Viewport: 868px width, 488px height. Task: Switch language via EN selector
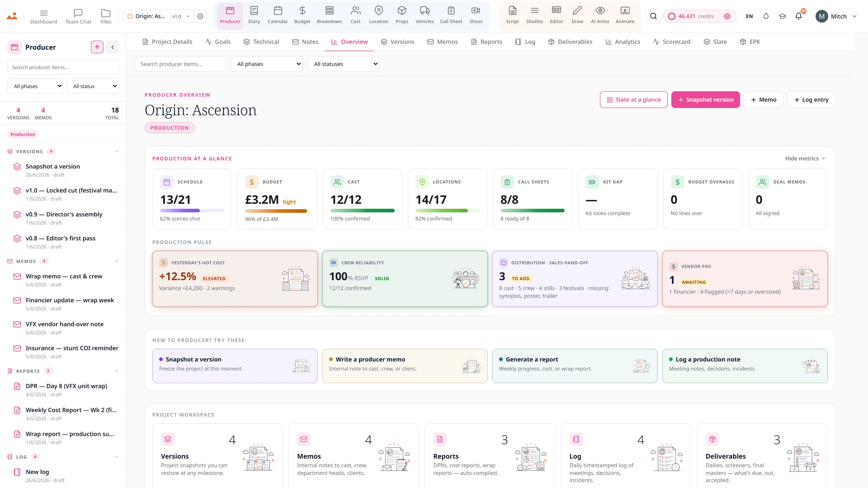pyautogui.click(x=749, y=16)
